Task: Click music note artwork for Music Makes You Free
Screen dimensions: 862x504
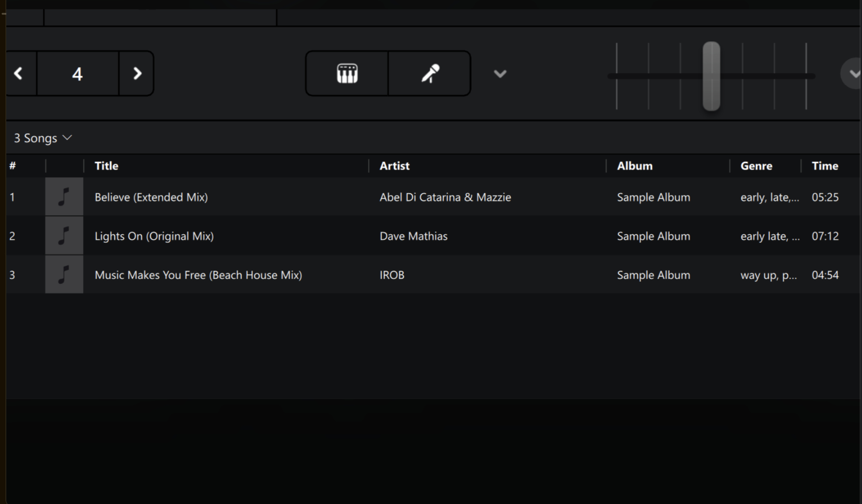Action: click(x=64, y=275)
